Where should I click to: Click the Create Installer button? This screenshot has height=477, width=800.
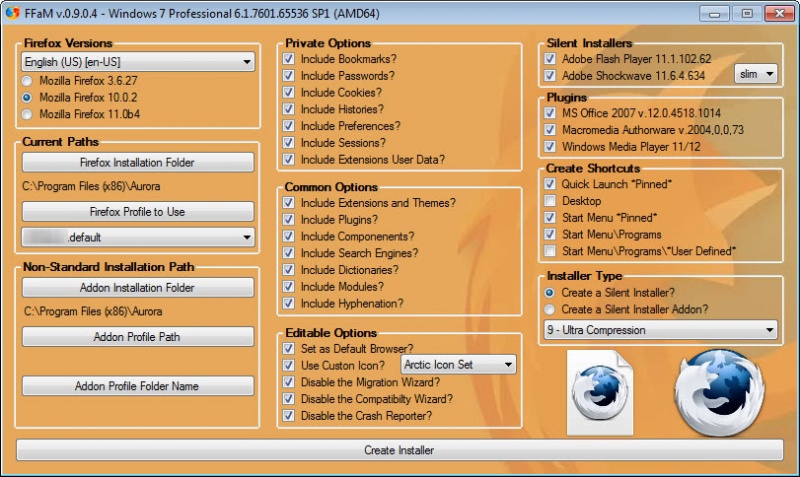pyautogui.click(x=399, y=450)
